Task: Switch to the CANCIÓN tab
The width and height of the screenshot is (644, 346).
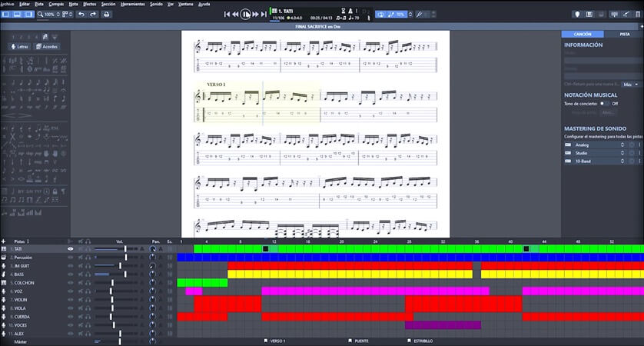Action: click(x=583, y=34)
